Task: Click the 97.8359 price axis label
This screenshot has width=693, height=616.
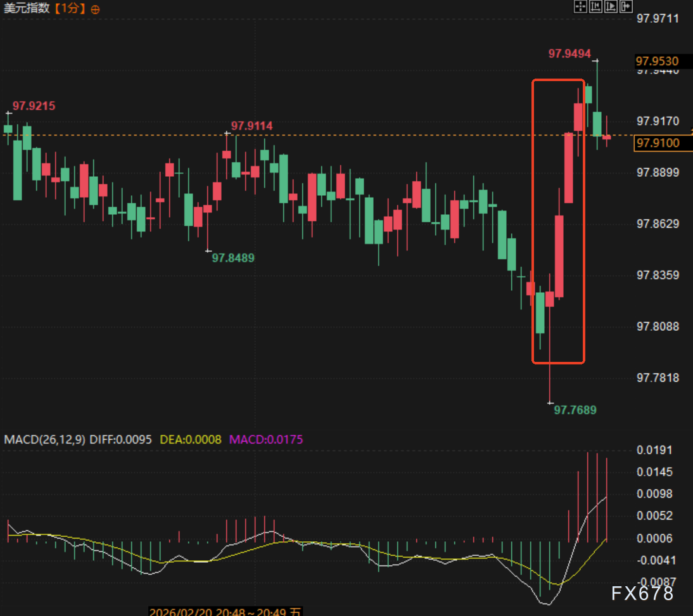Action: point(658,275)
